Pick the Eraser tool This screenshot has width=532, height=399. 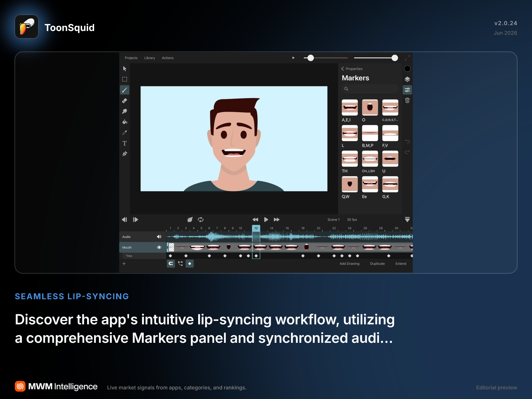(125, 100)
